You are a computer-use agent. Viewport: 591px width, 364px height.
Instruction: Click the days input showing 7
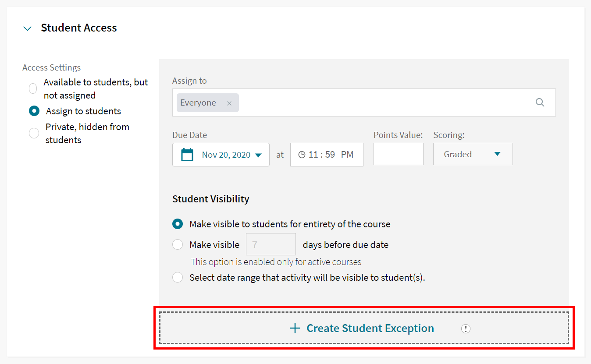tap(271, 244)
